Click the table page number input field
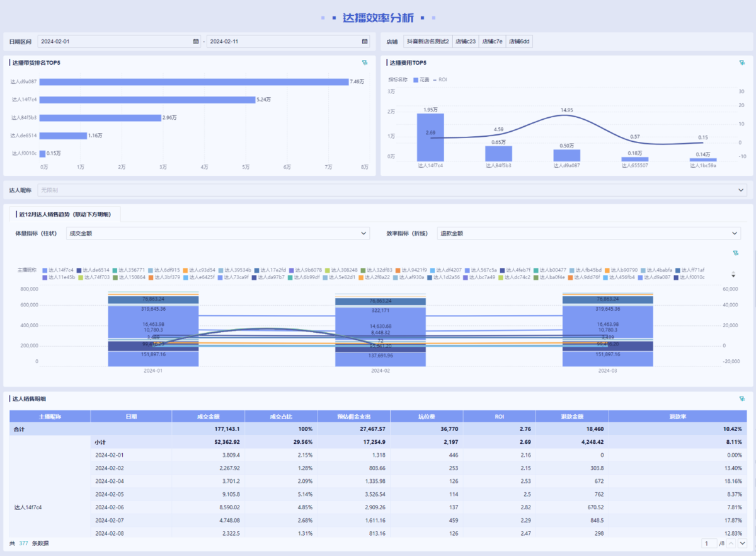 (x=708, y=543)
